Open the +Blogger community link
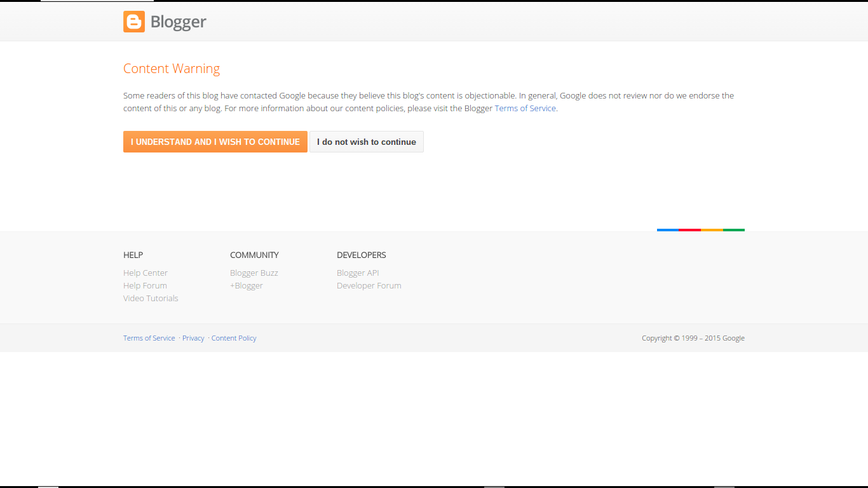The image size is (868, 488). click(247, 285)
